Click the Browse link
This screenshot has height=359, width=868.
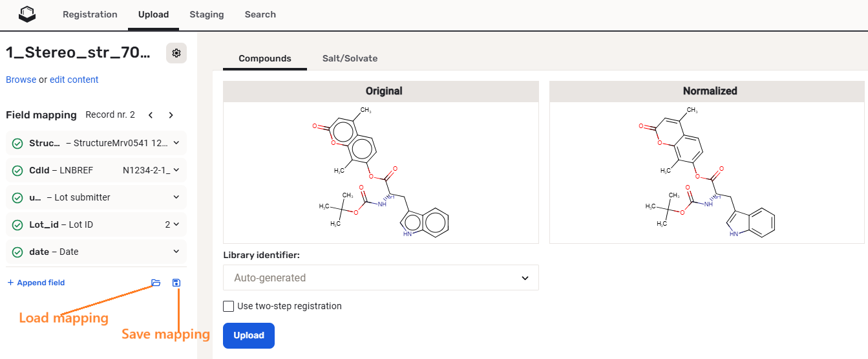click(x=21, y=80)
